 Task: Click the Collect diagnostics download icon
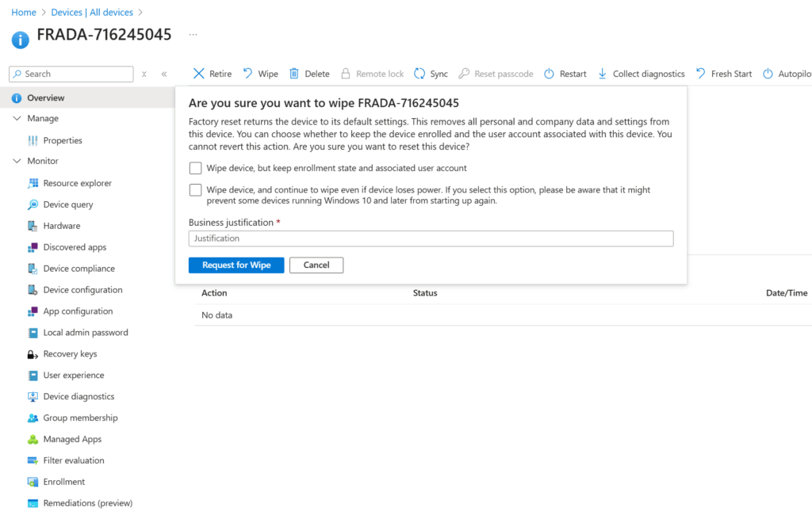[603, 74]
